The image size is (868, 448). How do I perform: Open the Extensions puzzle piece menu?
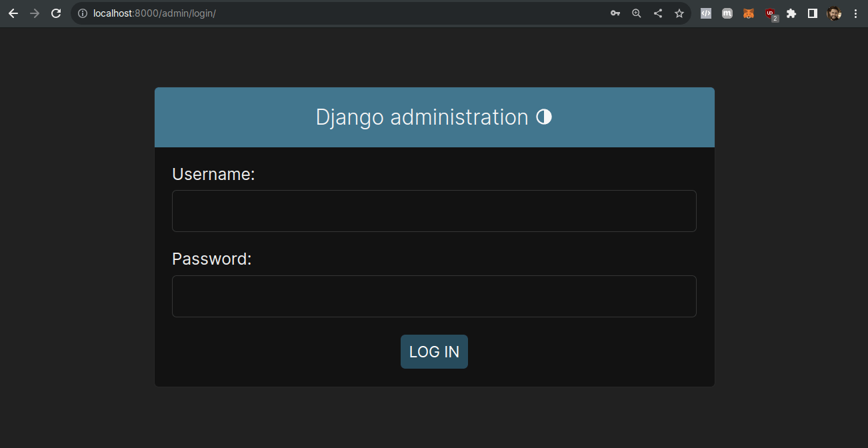791,13
